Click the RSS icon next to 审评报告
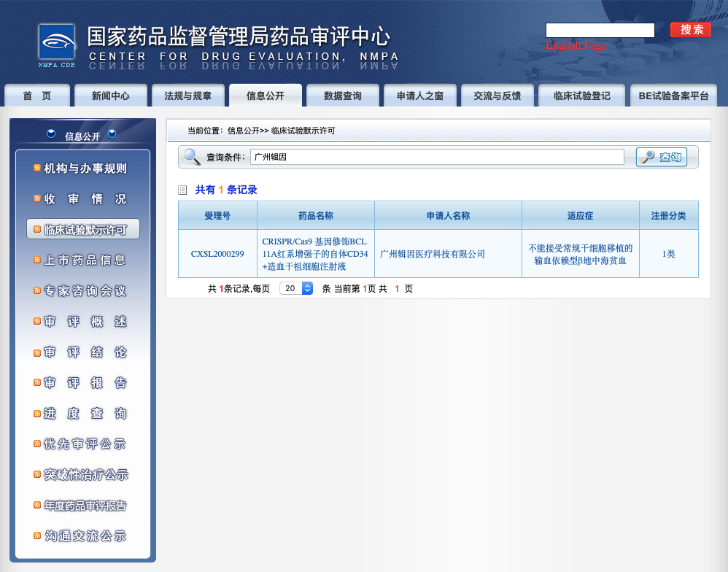Image resolution: width=728 pixels, height=572 pixels. [x=37, y=382]
